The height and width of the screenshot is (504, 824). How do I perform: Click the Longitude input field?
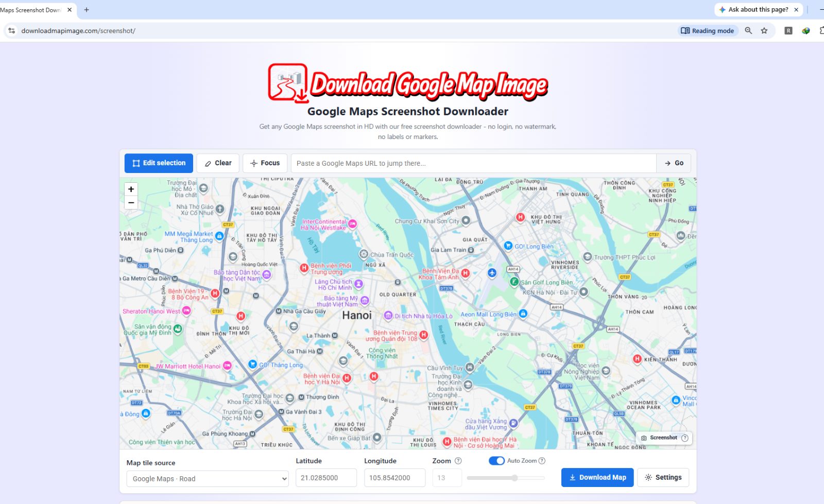(x=394, y=478)
